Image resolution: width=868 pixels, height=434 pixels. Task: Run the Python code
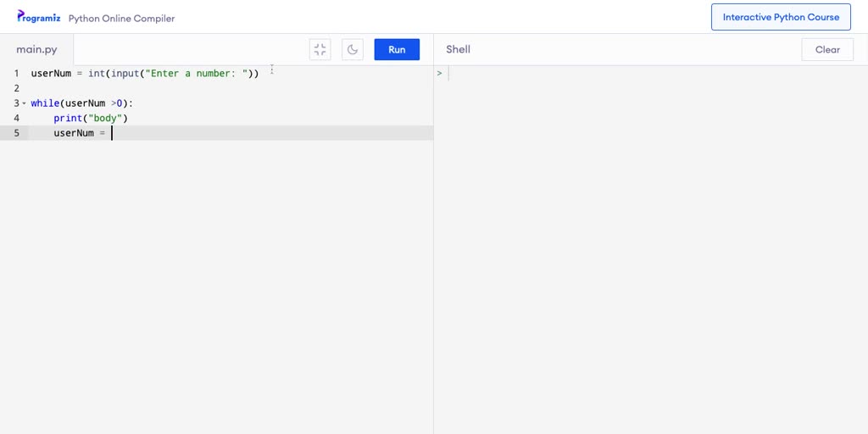click(397, 49)
